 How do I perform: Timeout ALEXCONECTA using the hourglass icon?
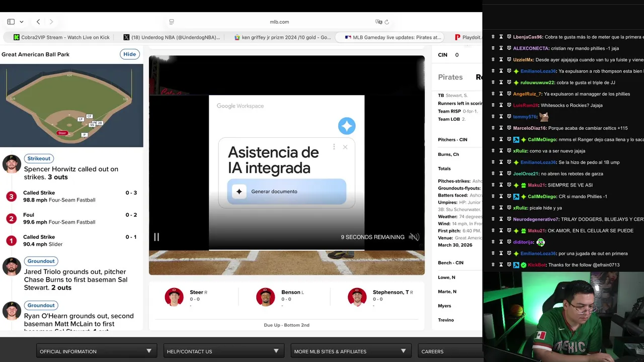(x=501, y=48)
